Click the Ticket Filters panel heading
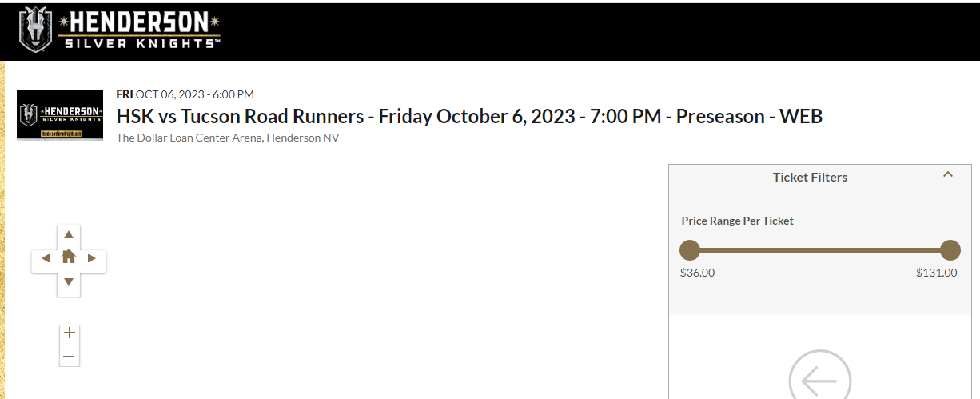 810,178
